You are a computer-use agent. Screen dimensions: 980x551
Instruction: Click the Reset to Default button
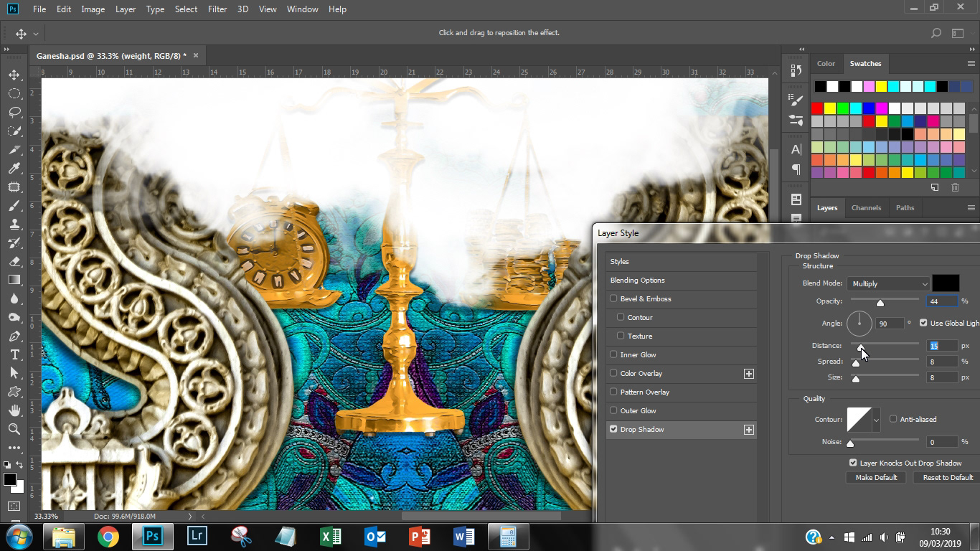(947, 477)
